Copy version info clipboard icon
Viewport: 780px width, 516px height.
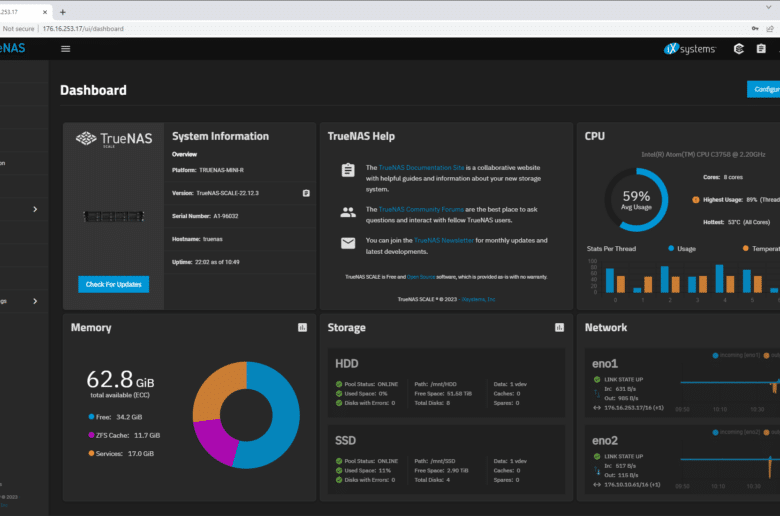tap(306, 193)
